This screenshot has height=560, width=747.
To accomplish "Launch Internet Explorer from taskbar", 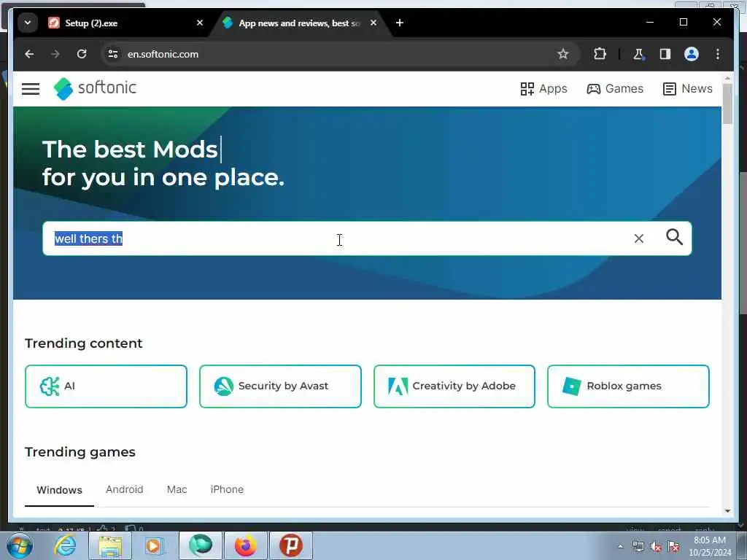I will pos(65,545).
